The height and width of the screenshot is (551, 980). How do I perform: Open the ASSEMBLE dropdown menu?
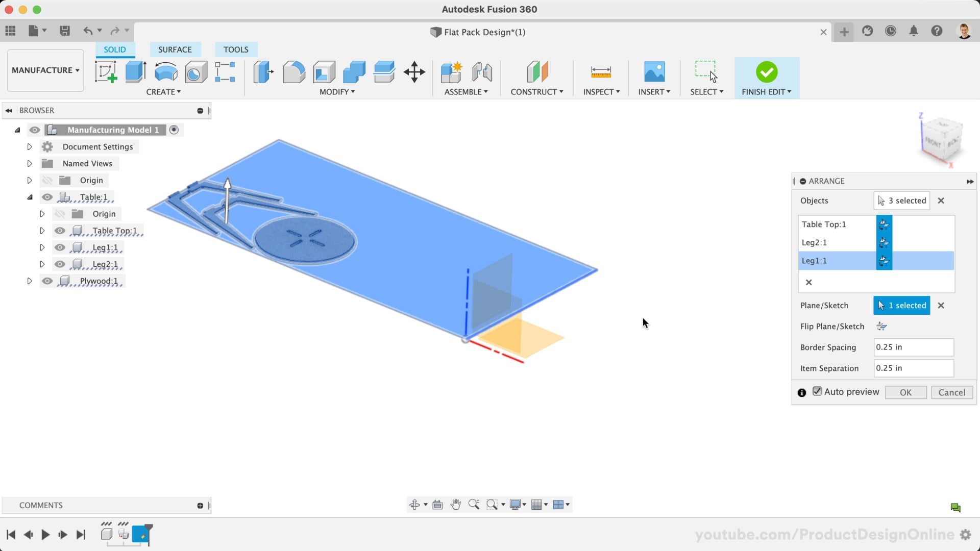click(x=466, y=92)
